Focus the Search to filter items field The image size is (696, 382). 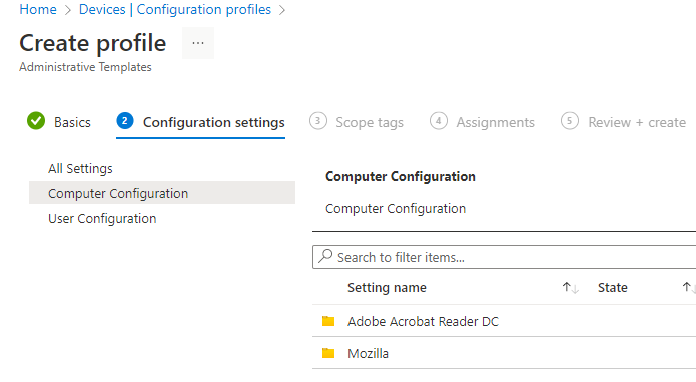tap(504, 257)
